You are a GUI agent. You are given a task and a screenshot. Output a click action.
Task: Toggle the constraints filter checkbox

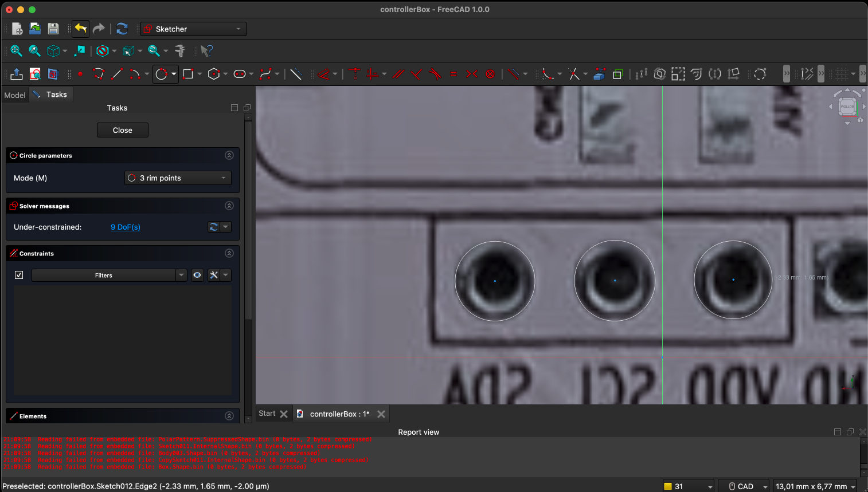pos(19,275)
